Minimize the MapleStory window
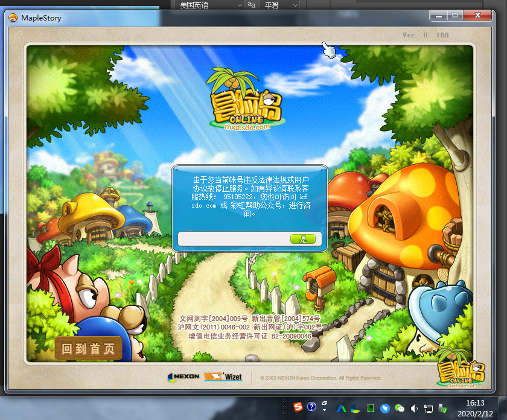The width and height of the screenshot is (507, 420). click(438, 16)
